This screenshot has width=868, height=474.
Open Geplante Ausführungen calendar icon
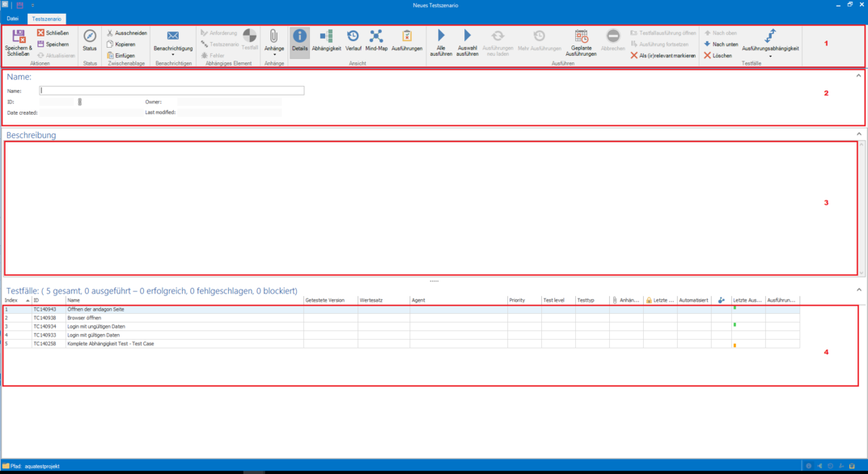pos(581,36)
